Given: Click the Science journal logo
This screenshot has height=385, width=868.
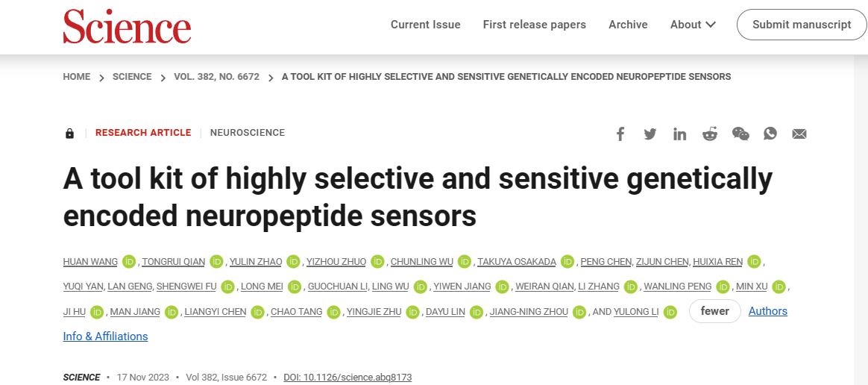Looking at the screenshot, I should coord(127,26).
